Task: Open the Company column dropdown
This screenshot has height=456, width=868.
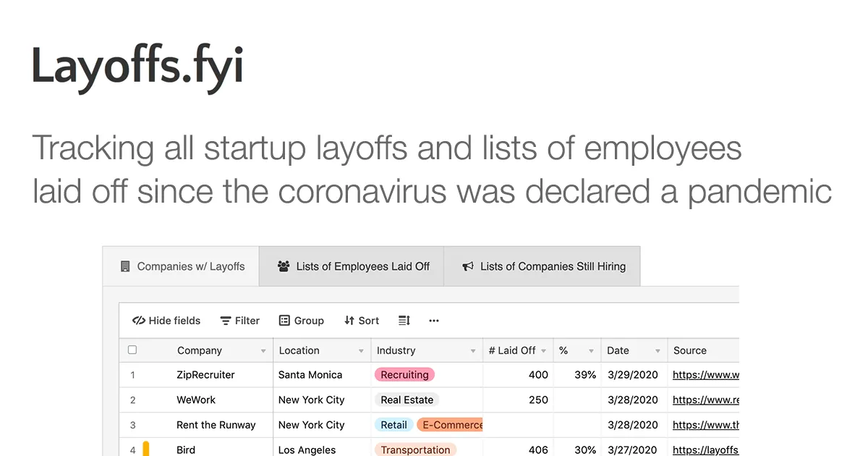Action: (x=263, y=350)
